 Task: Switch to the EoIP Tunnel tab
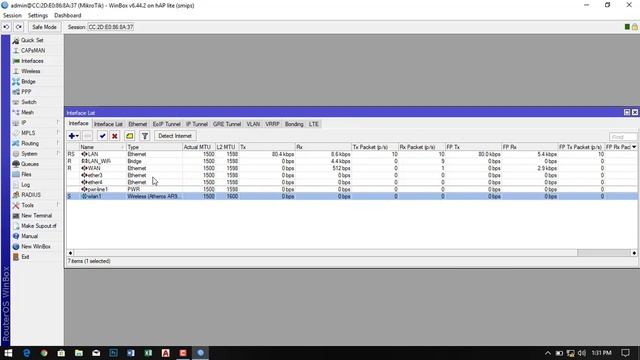(x=166, y=124)
